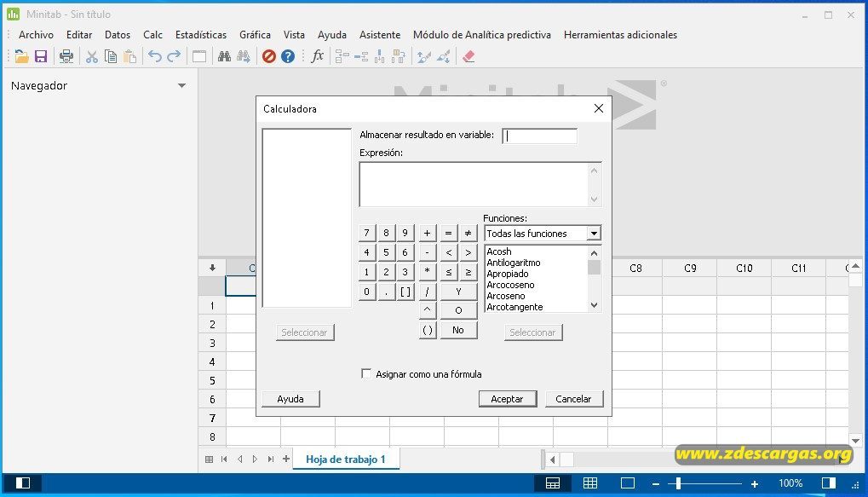
Task: Select Arcocoseno in functions list
Action: point(510,285)
